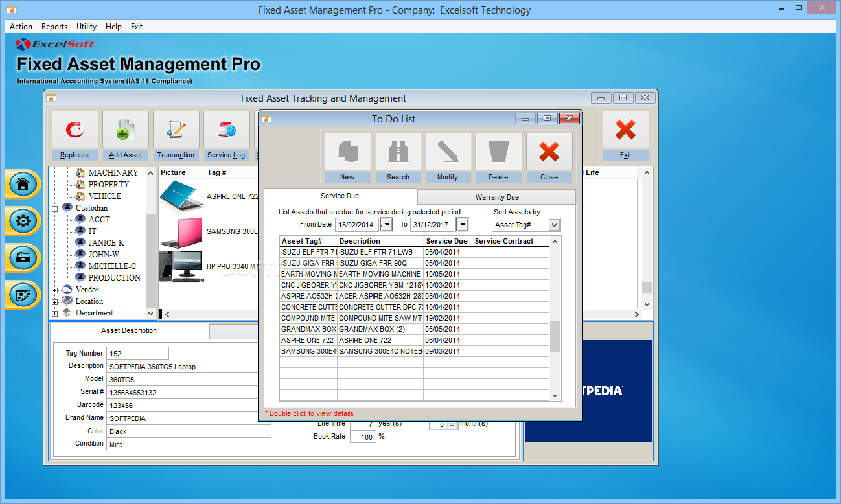Expand the Location tree node

pos(55,302)
